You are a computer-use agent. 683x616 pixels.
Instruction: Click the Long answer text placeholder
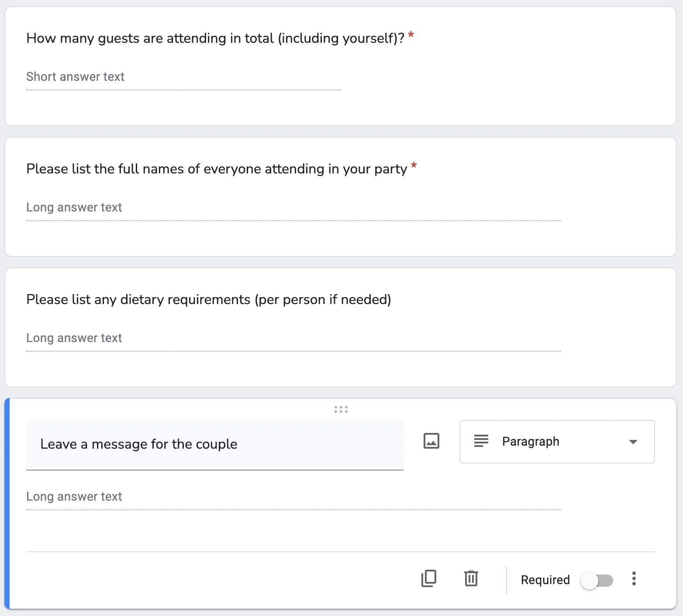coord(74,496)
